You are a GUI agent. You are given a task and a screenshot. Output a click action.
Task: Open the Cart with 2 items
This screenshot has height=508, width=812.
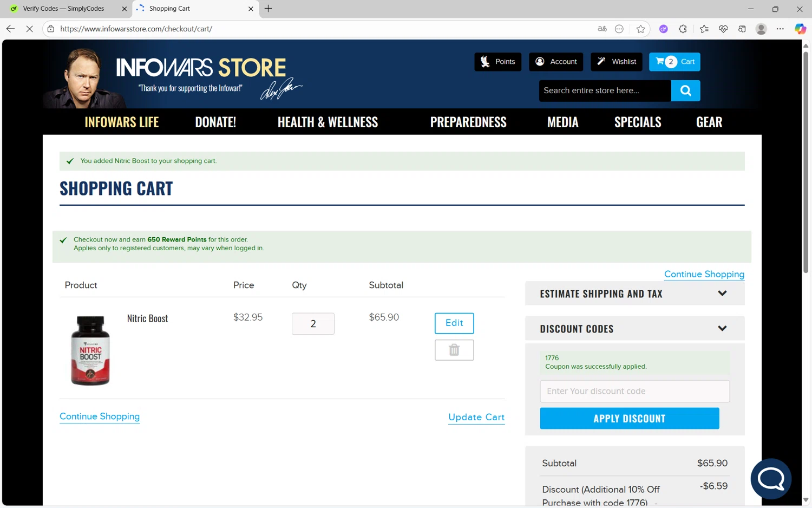[675, 62]
